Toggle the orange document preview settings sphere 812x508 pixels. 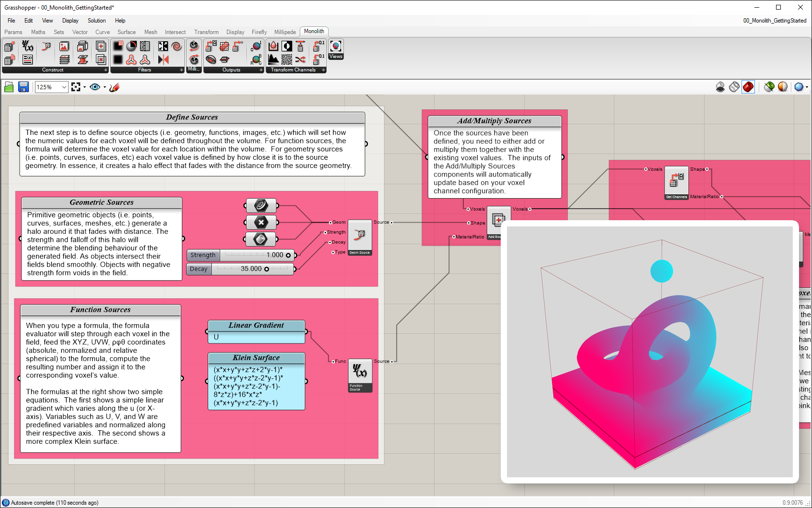pos(783,87)
